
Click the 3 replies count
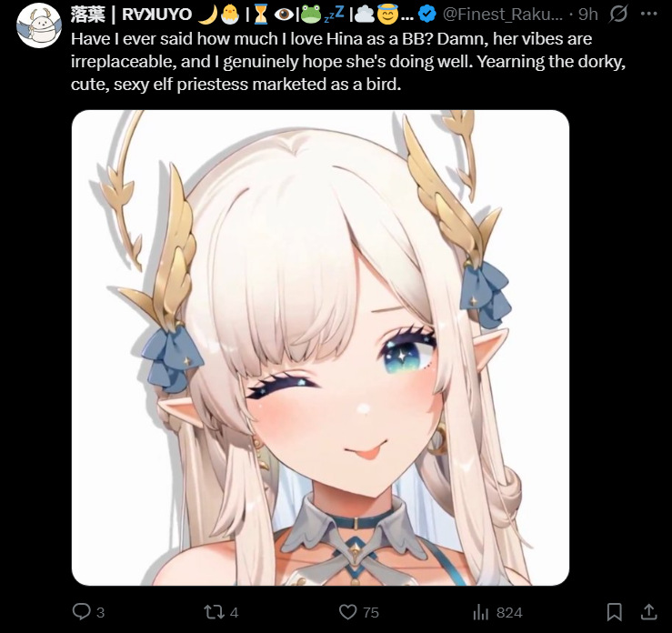(100, 612)
